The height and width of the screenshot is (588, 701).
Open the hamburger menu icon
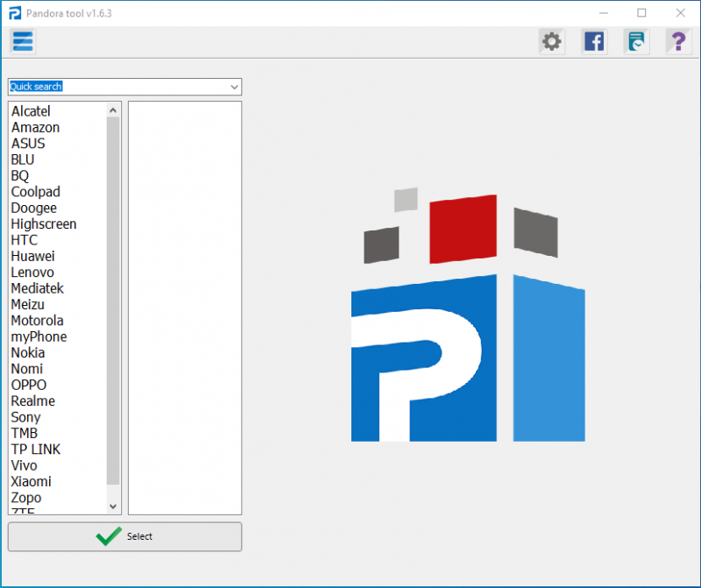tap(23, 41)
